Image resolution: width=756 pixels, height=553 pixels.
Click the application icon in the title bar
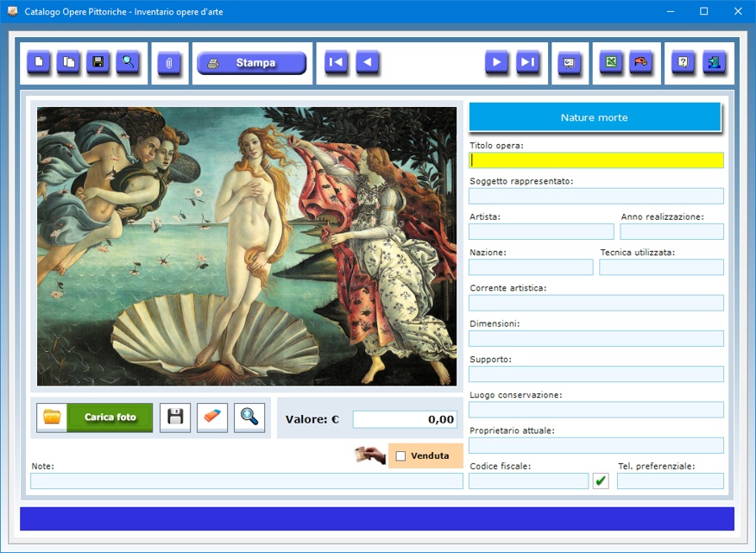click(13, 11)
